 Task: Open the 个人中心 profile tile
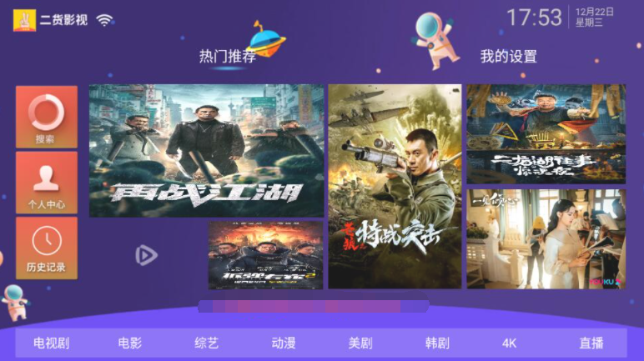(47, 183)
